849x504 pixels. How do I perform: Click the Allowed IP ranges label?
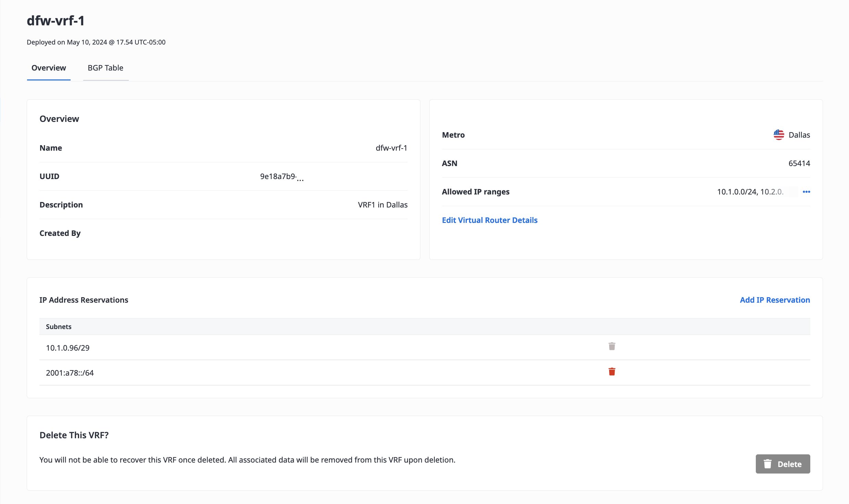tap(476, 192)
